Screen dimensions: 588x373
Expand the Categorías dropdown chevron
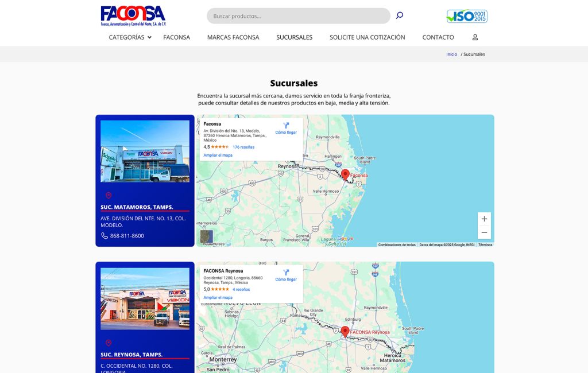pyautogui.click(x=149, y=37)
